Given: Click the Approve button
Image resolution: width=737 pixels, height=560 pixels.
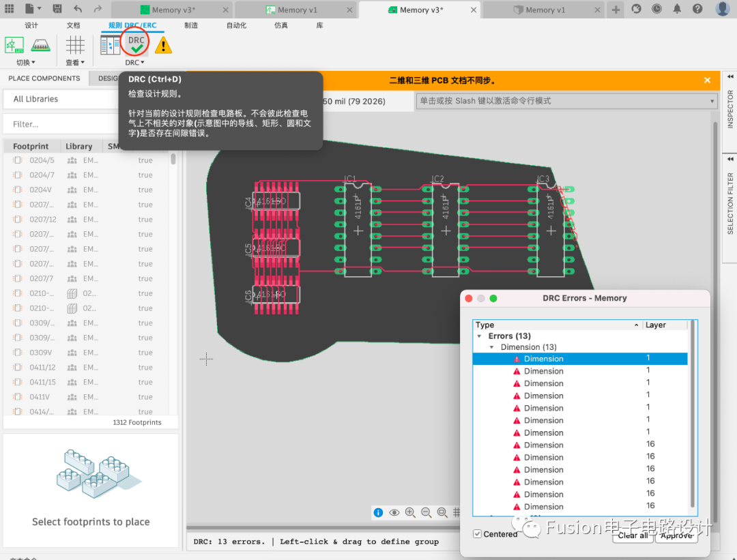Looking at the screenshot, I should pos(676,535).
